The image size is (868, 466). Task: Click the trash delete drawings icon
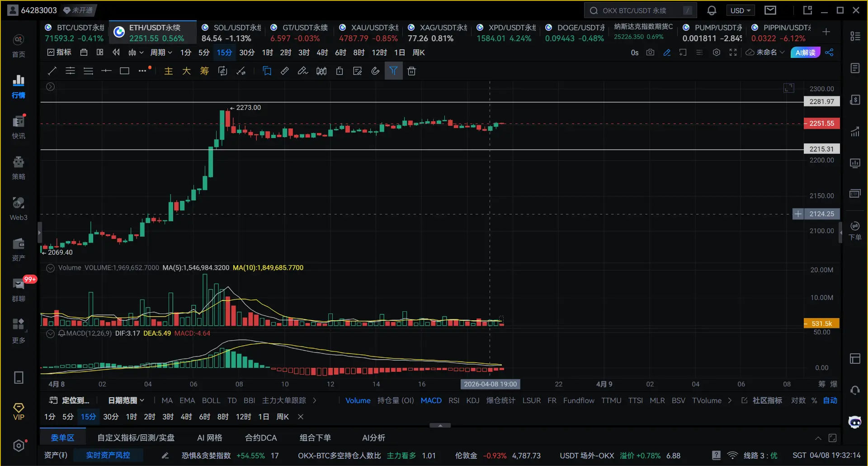(411, 71)
